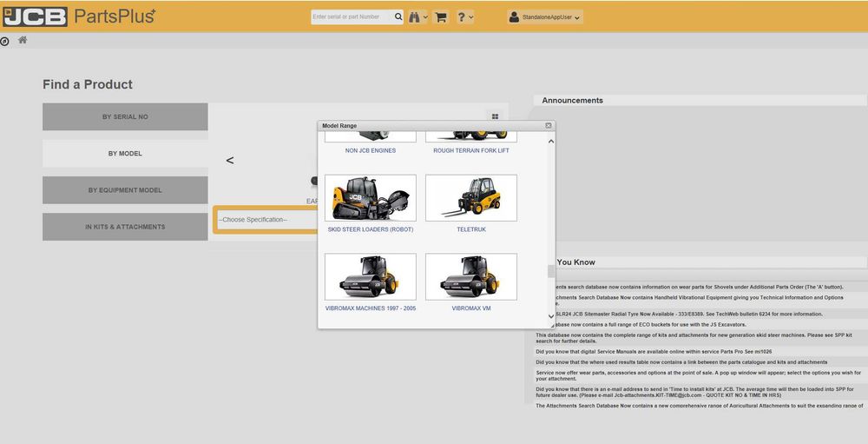
Task: Open the shopping cart
Action: 441,17
